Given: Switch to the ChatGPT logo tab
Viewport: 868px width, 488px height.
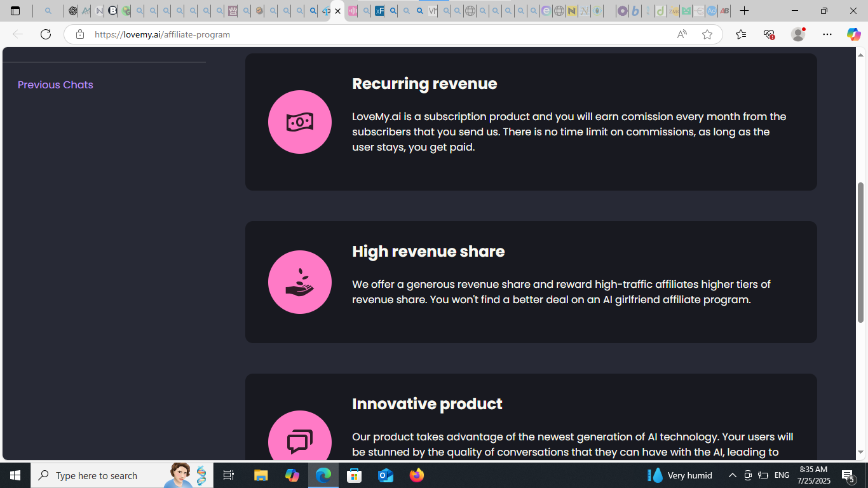Looking at the screenshot, I should (x=73, y=11).
